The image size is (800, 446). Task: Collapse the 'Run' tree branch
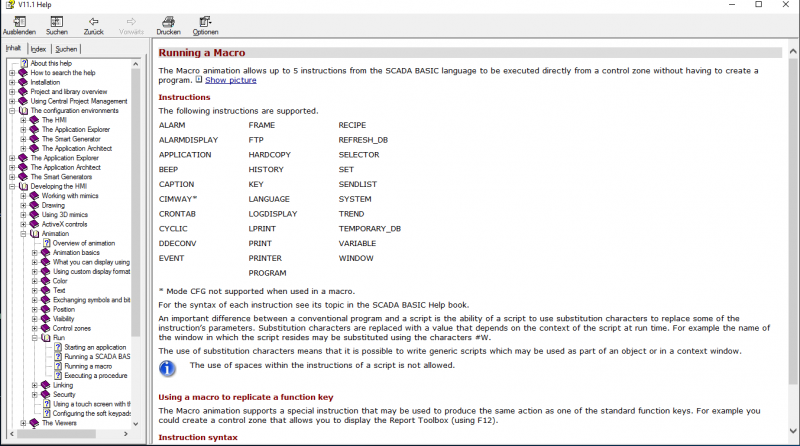click(x=35, y=338)
